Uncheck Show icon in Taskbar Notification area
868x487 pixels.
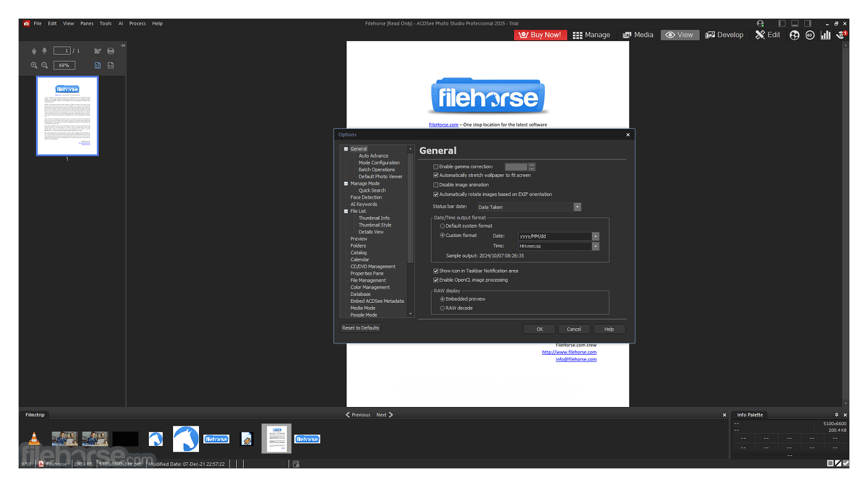435,271
